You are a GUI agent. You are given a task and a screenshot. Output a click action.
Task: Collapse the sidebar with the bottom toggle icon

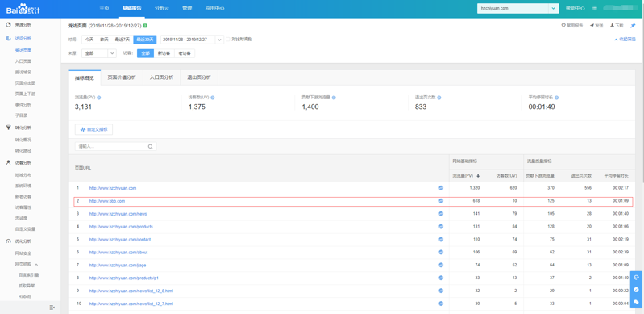click(52, 308)
